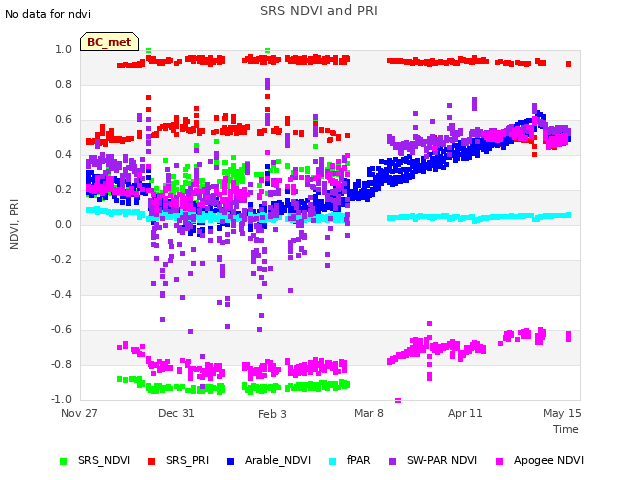The image size is (640, 480).
Task: Click the 1.0 y-axis tick label
Action: point(63,49)
